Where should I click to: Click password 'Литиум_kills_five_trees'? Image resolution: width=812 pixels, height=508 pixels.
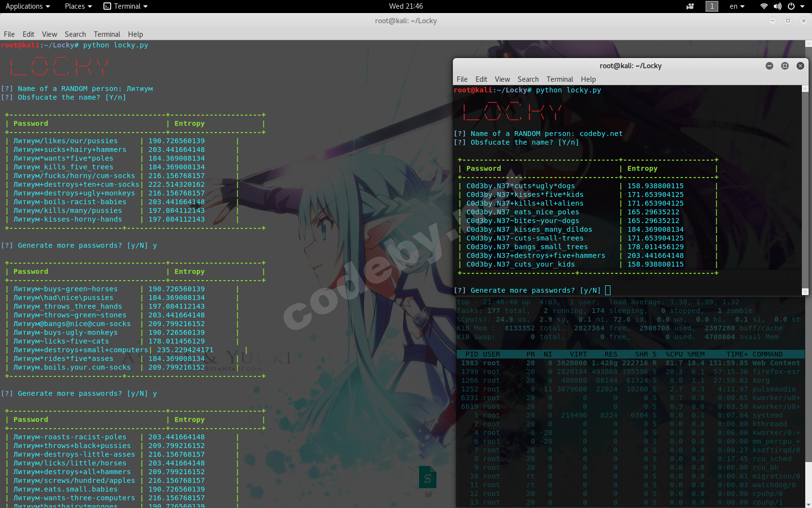(63, 167)
